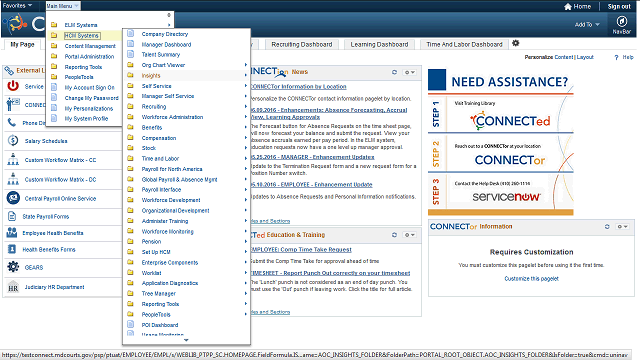This screenshot has height=360, width=640.
Task: Open CONNECTor Information by Location link
Action: coord(298,87)
